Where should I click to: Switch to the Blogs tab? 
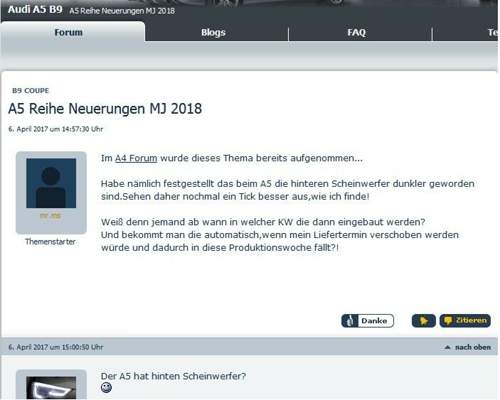[x=213, y=32]
